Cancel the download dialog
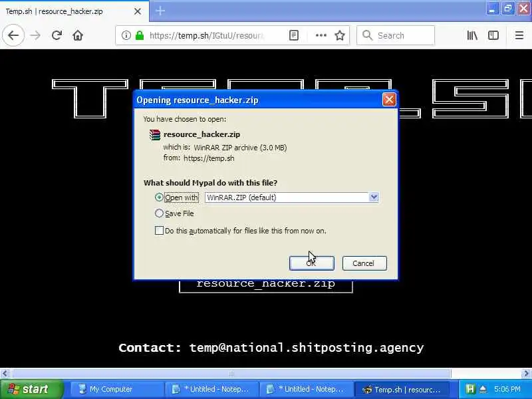The image size is (532, 399). point(364,263)
